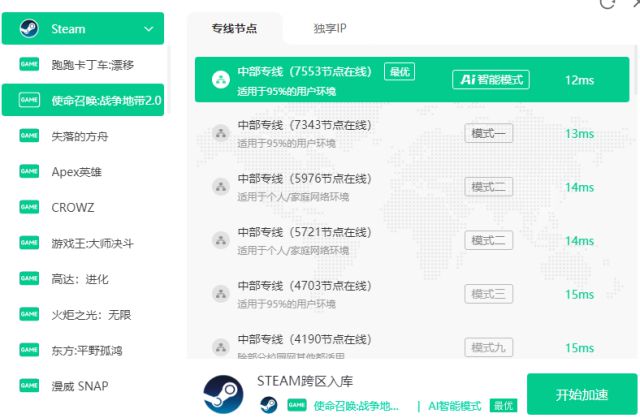Click 使命召唤:战争地... text in bottom bar
The width and height of the screenshot is (640, 418).
point(356,406)
